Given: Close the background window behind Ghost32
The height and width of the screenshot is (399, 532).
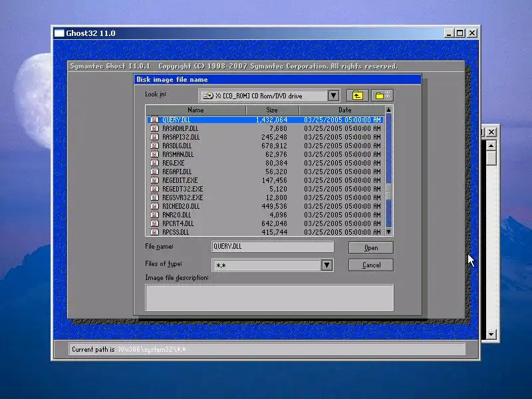Looking at the screenshot, I should pyautogui.click(x=491, y=132).
